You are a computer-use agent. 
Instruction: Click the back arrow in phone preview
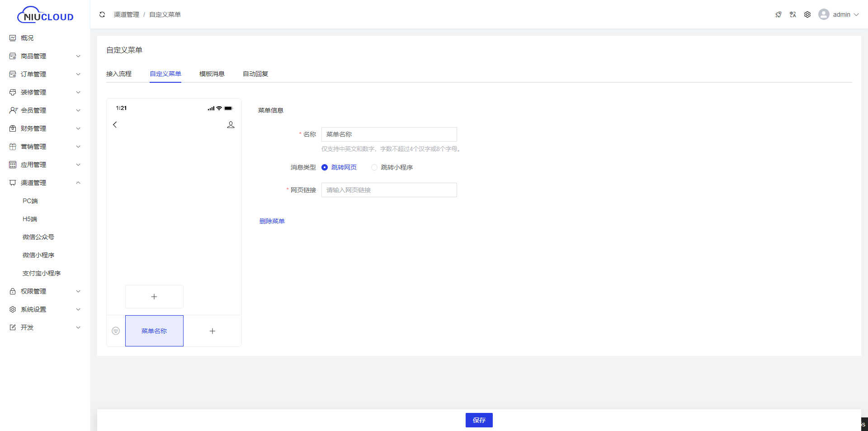click(115, 125)
